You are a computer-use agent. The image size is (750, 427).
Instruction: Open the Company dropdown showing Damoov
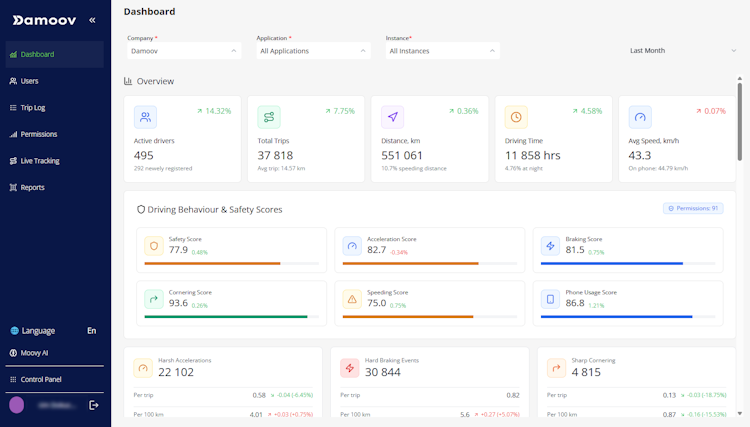tap(184, 51)
